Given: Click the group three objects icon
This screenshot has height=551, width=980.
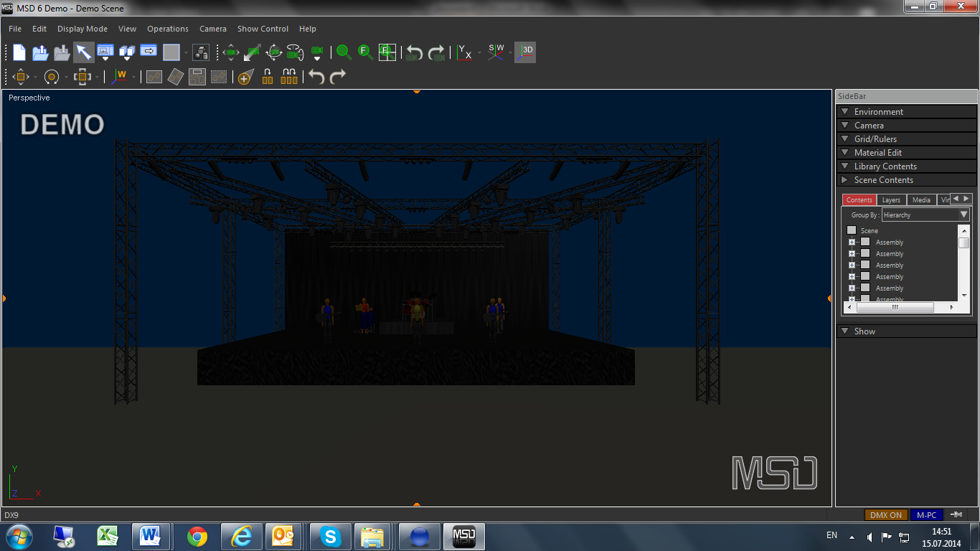Looking at the screenshot, I should tap(289, 77).
